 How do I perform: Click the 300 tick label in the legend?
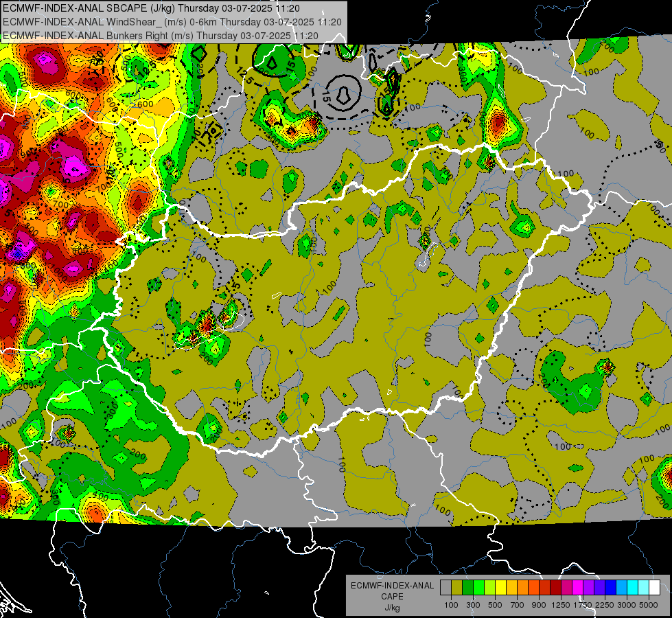pos(473,605)
